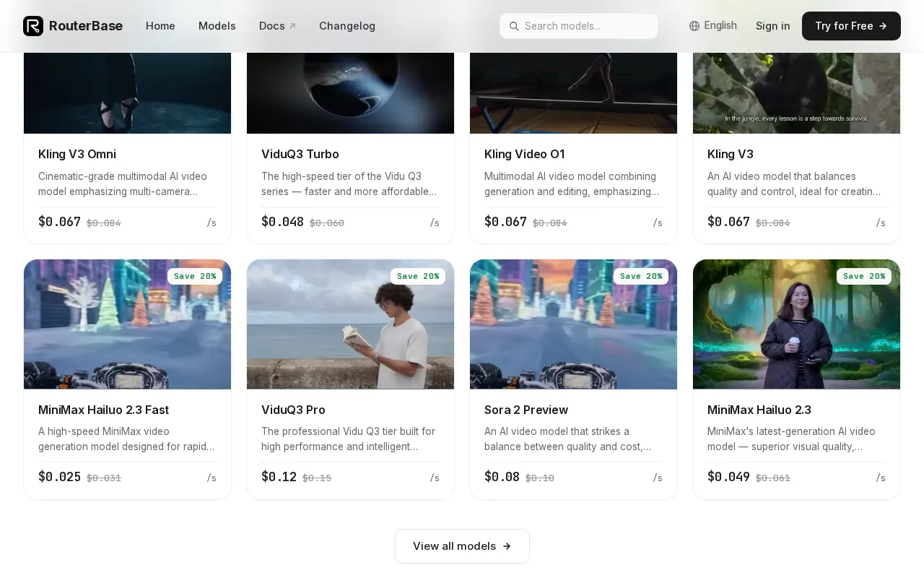Click the $0.048 price on ViduQ3 Turbo

tap(282, 222)
